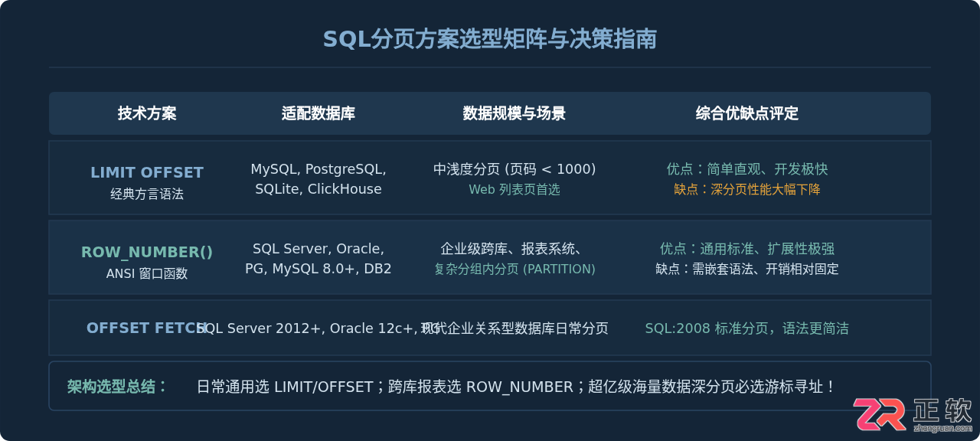Viewport: 980px width, 441px height.
Task: Click the 架构选型总结： label
Action: pos(118,387)
